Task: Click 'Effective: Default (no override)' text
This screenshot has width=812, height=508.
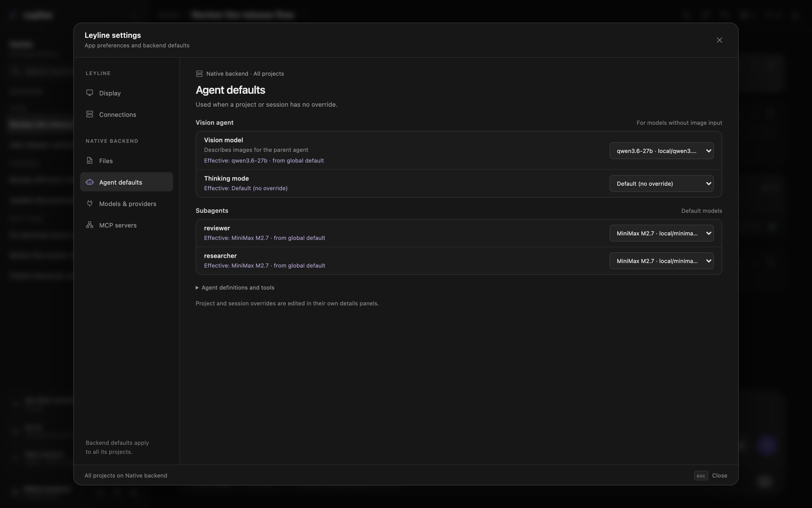Action: tap(246, 188)
